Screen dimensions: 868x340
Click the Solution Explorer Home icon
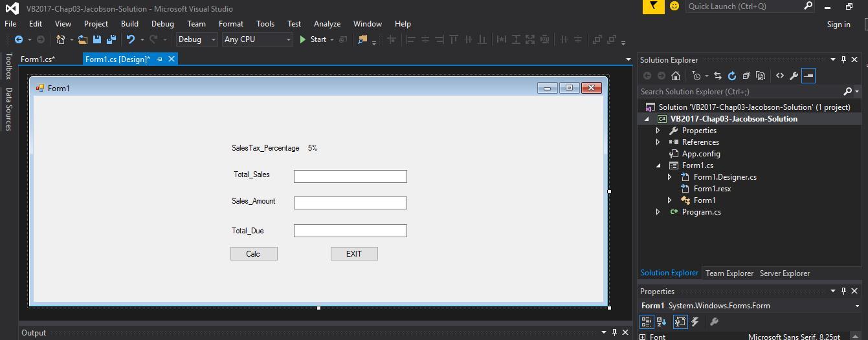tap(676, 76)
